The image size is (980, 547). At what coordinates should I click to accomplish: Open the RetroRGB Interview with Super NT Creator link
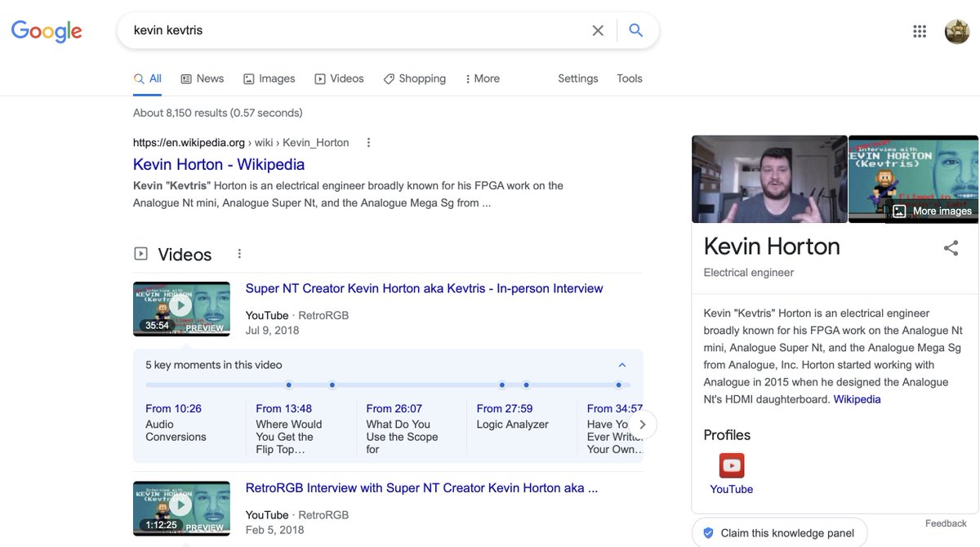[x=422, y=487]
